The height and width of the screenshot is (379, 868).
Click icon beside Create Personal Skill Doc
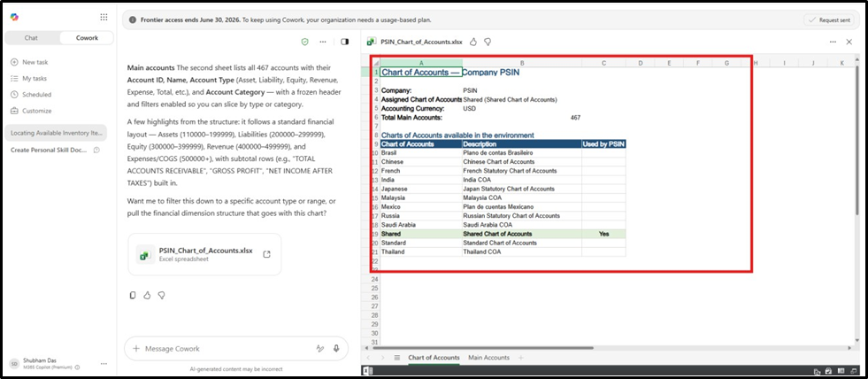96,151
